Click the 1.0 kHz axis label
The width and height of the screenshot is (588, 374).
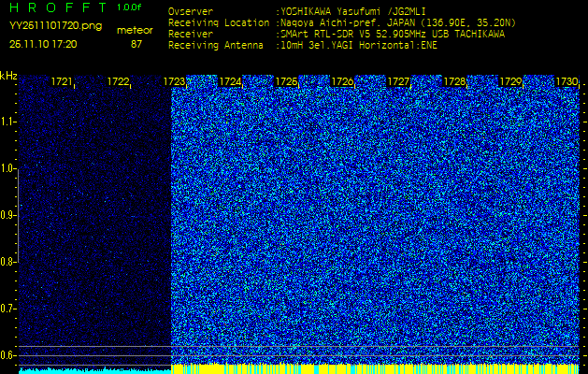coord(8,168)
